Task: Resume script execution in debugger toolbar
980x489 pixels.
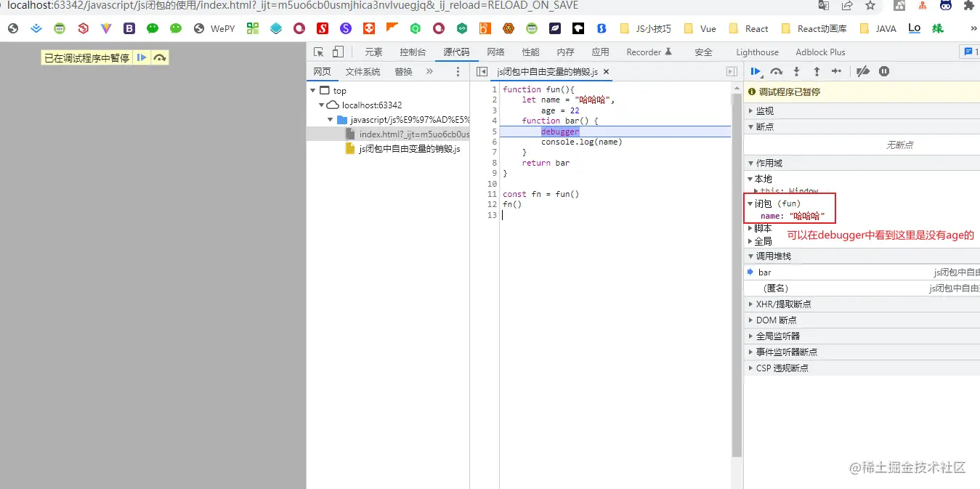Action: pyautogui.click(x=756, y=71)
